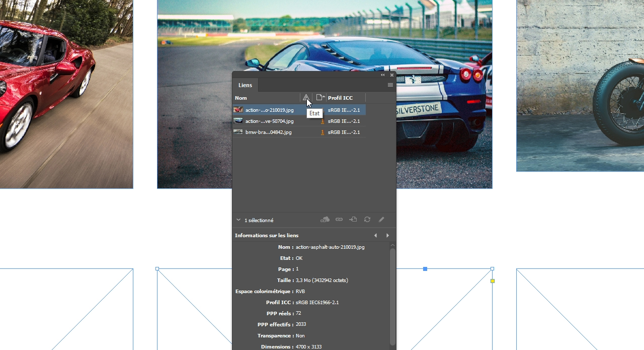Click the Relink chain icon
Screen dimensions: 644x350
[339, 220]
